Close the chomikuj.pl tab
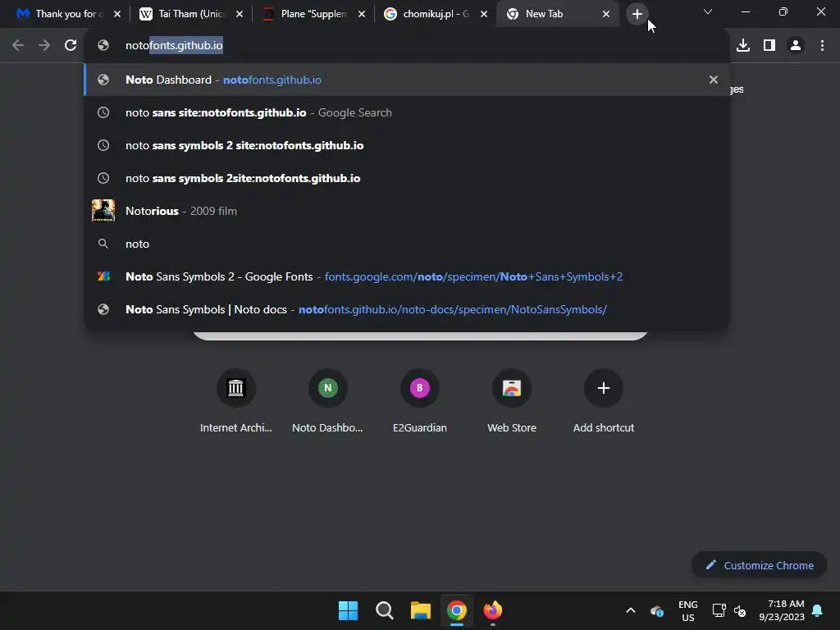 pos(484,14)
